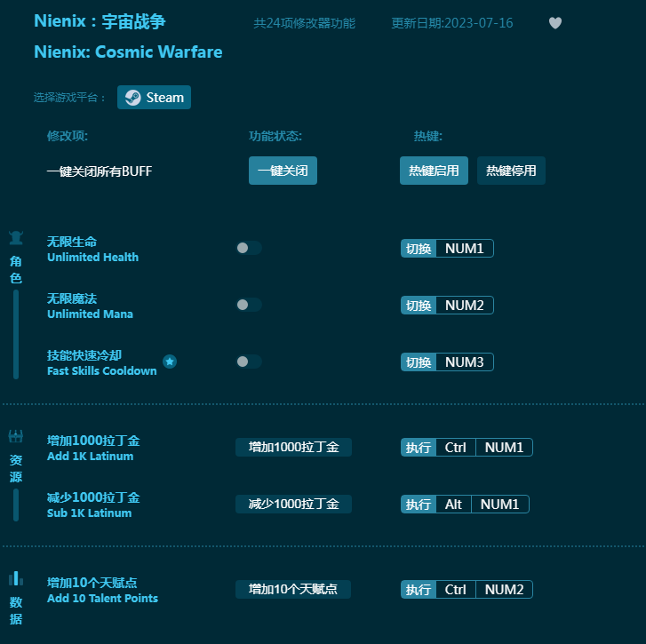
Task: Disable hotkeys with 热键停用 button
Action: [x=511, y=171]
